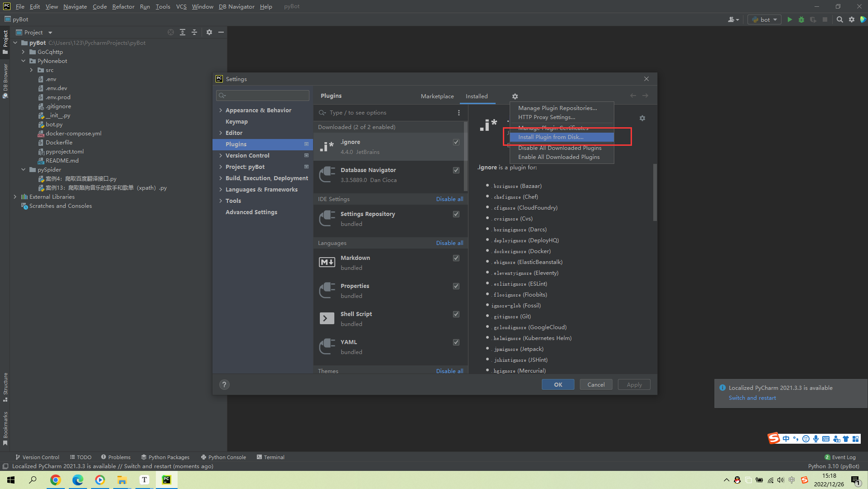Click OK in Settings dialog
The width and height of the screenshot is (868, 489).
(x=558, y=384)
